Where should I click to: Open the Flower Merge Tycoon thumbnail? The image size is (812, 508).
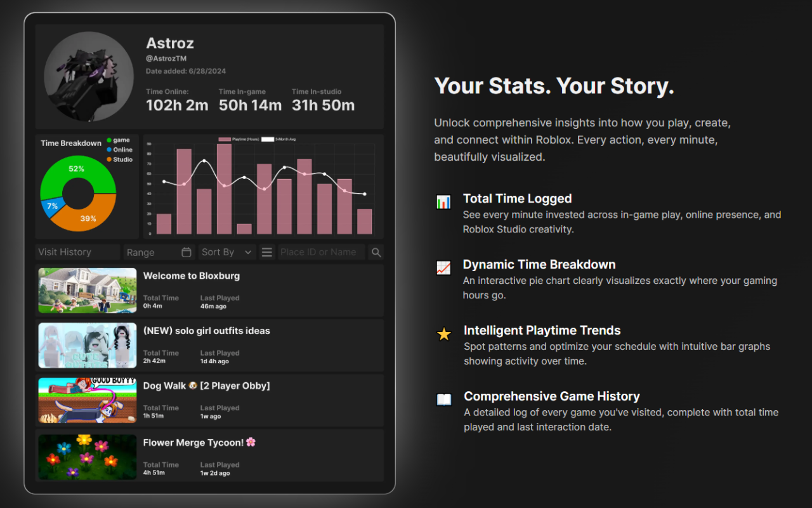tap(88, 457)
